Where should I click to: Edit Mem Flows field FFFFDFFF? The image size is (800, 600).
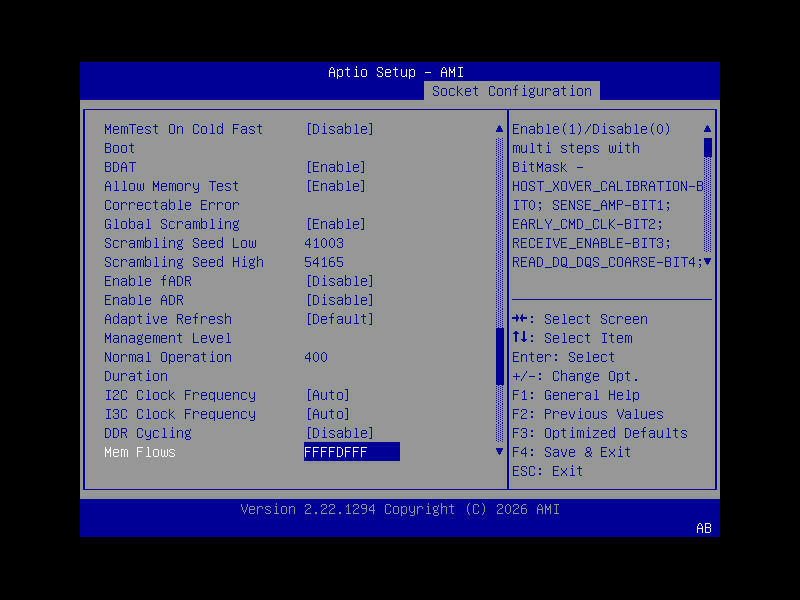pyautogui.click(x=352, y=452)
